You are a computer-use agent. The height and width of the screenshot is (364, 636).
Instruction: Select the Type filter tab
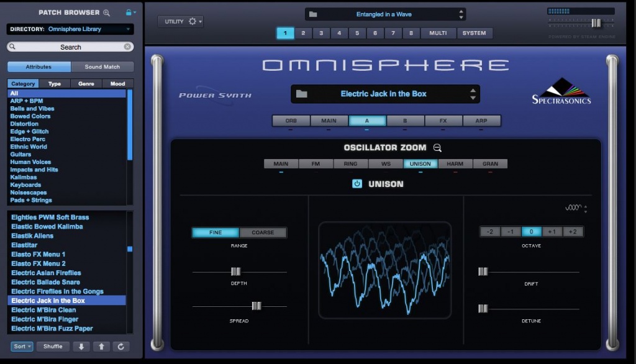coord(55,84)
